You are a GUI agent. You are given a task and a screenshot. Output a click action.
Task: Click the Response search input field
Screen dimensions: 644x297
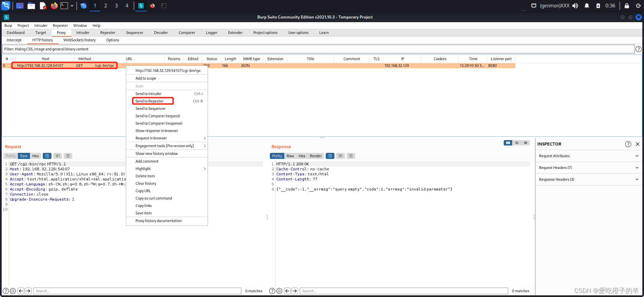point(404,291)
